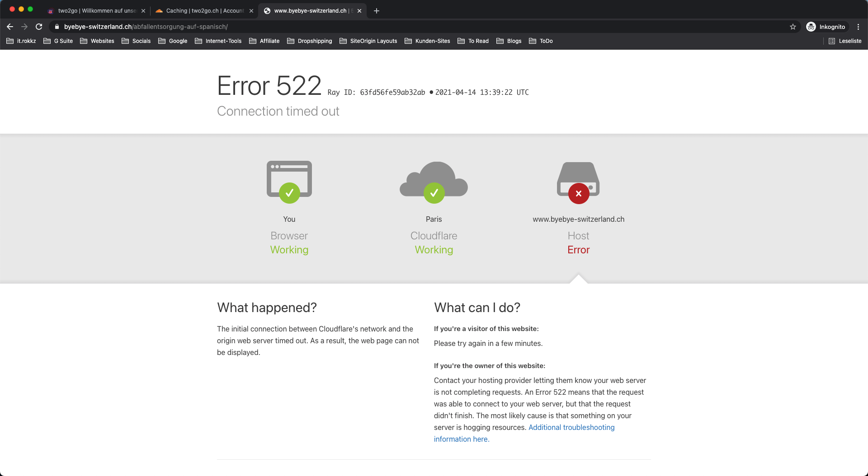Click the padlock site info icon
This screenshot has height=476, width=868.
(x=57, y=27)
